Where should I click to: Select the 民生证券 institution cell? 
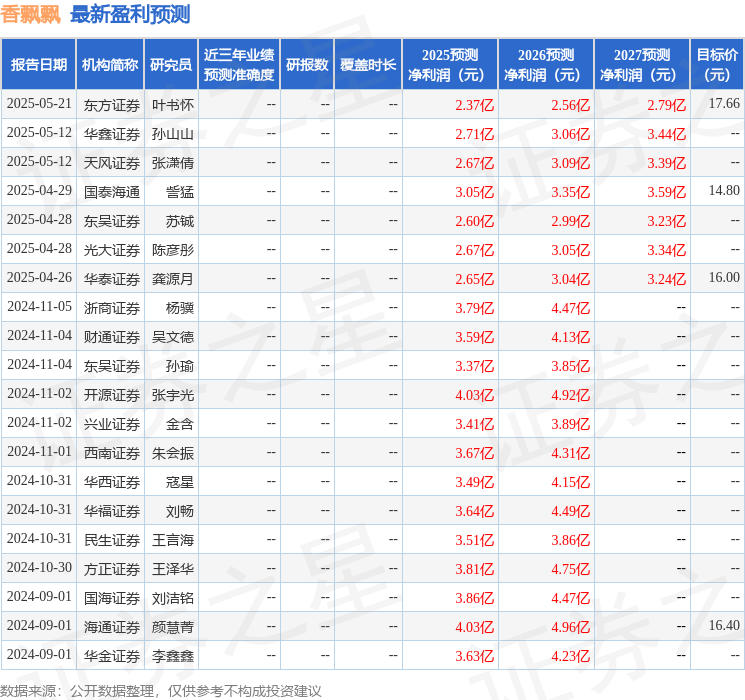112,540
